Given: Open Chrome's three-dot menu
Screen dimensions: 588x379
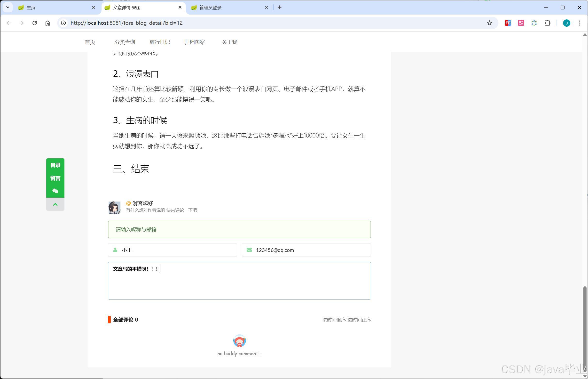Looking at the screenshot, I should pyautogui.click(x=579, y=23).
